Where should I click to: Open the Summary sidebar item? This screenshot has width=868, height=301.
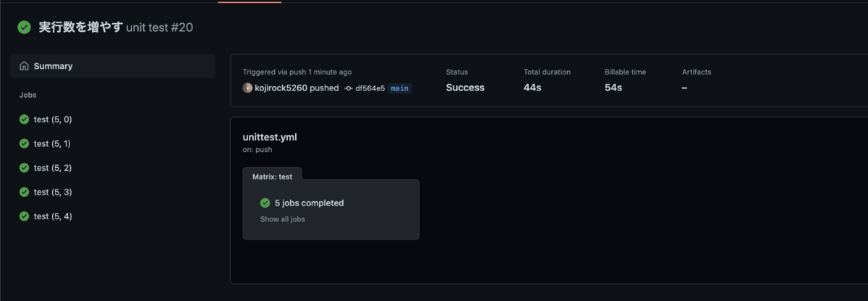pos(113,66)
